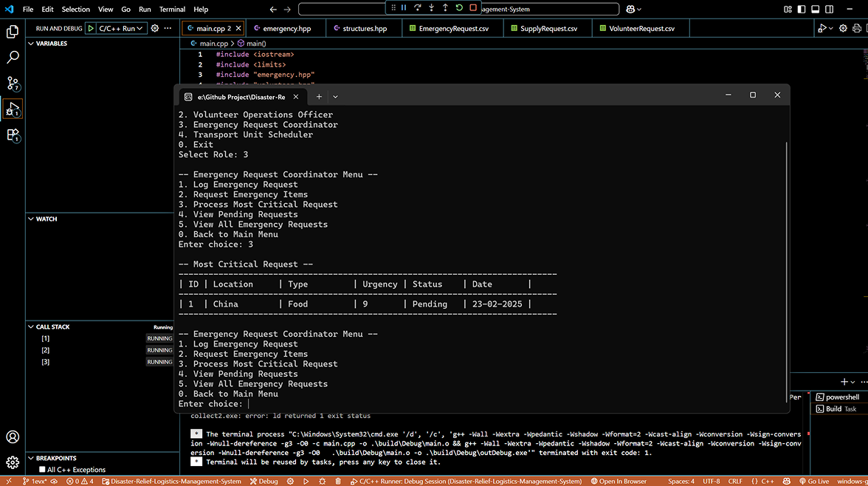Open new-tab dropdown in the terminal window
Viewport: 868px width, 486px height.
coord(335,97)
